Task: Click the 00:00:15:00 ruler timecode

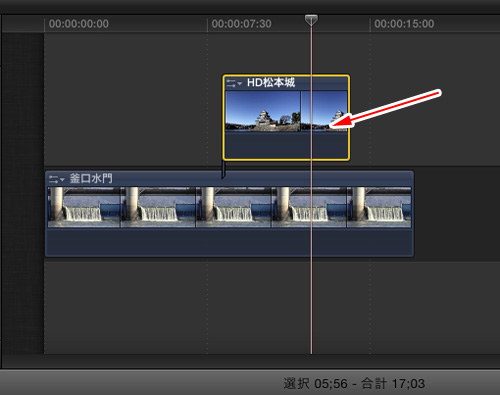Action: (x=404, y=24)
